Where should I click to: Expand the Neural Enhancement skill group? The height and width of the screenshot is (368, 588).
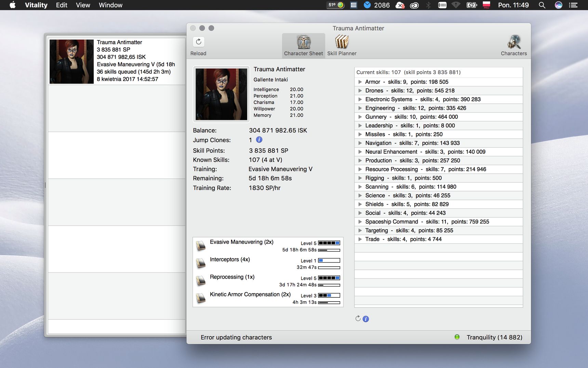360,152
